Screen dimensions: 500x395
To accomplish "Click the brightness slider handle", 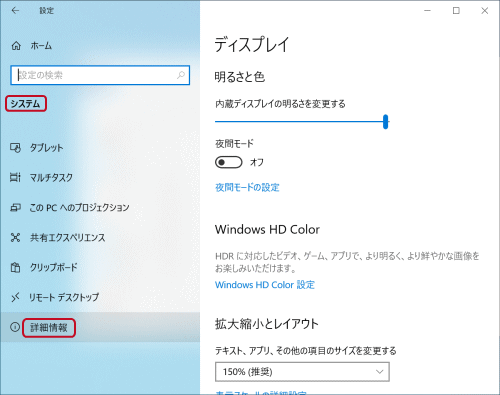I will (386, 122).
